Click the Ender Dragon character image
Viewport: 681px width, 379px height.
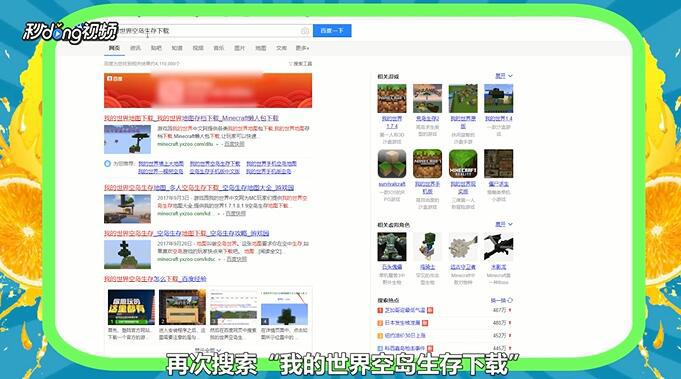click(x=499, y=247)
